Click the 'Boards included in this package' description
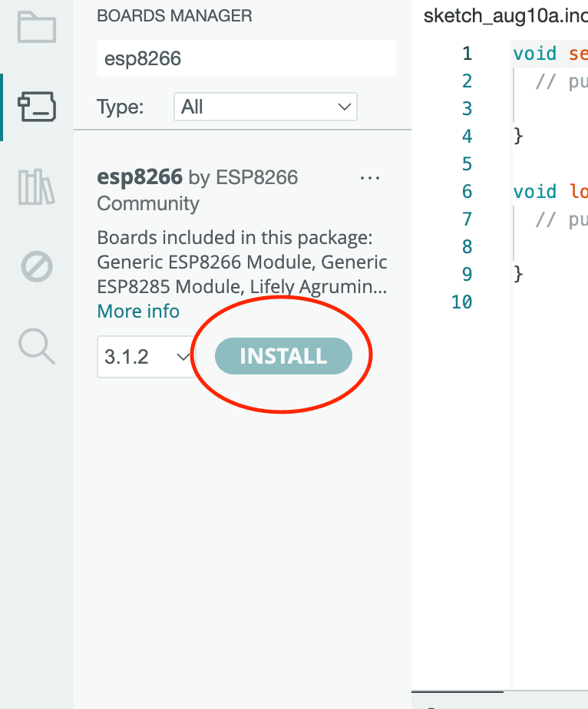The image size is (588, 709). click(242, 262)
